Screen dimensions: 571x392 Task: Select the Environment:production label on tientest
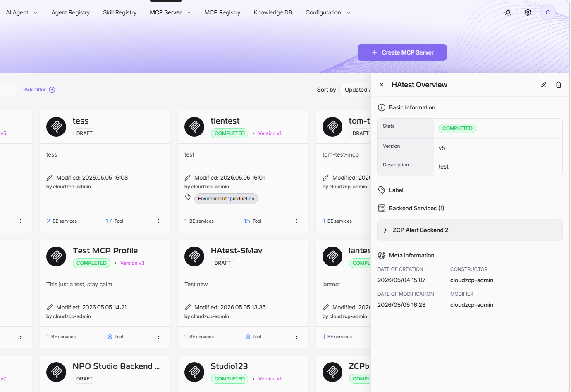226,199
